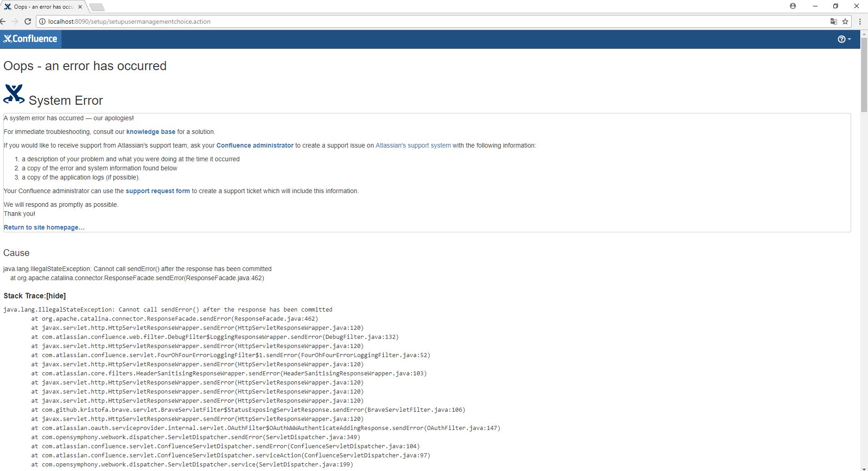The image size is (868, 471).
Task: Click the ServletDispatcher.java:349 stack trace line
Action: pos(196,437)
